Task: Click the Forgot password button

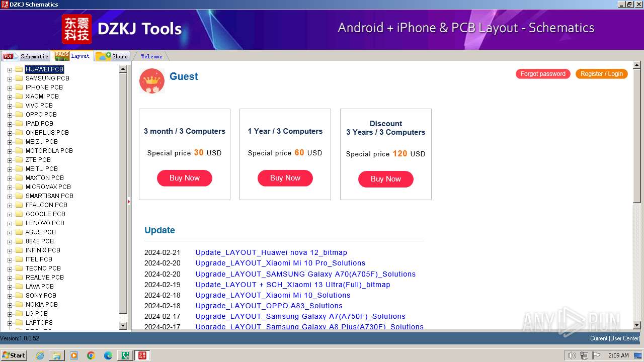Action: tap(543, 74)
